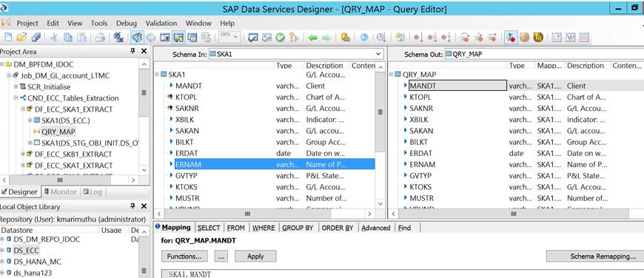
Task: Click the Paste clipboard icon
Action: click(81, 37)
